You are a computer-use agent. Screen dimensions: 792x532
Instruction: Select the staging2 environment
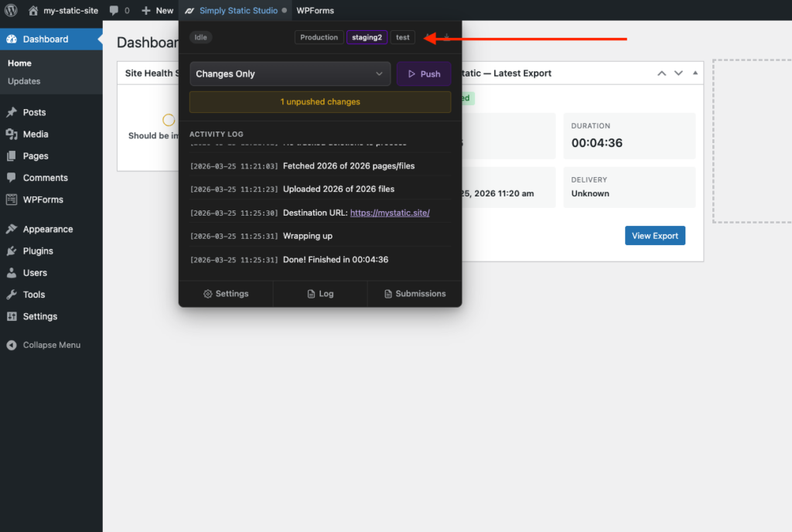367,36
